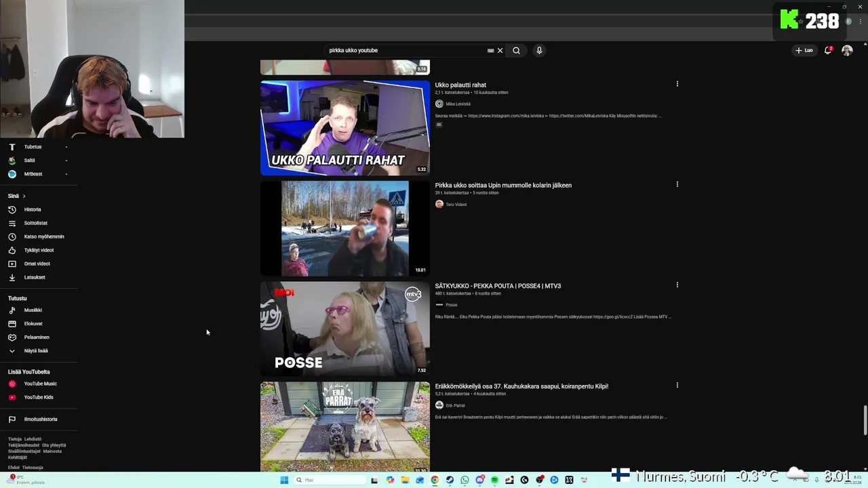The width and height of the screenshot is (868, 488).
Task: Open Tero Videot channel avatar
Action: 439,204
